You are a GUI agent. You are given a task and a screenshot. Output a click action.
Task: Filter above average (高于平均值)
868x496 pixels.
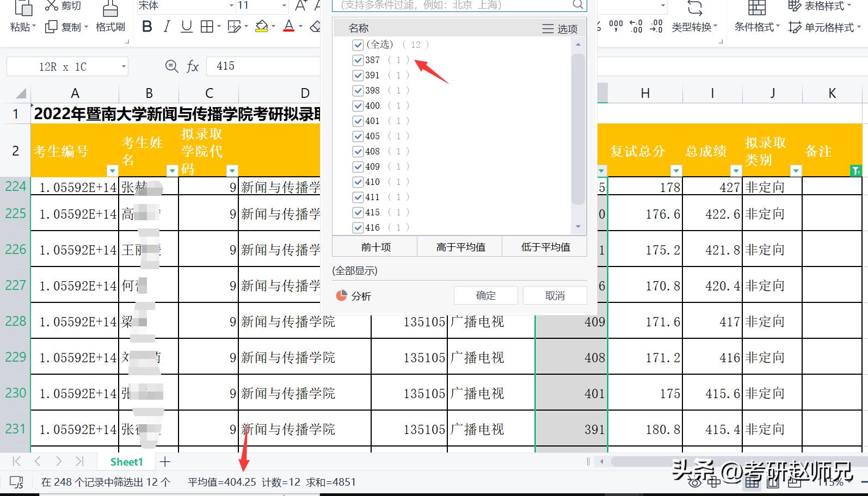pos(460,247)
